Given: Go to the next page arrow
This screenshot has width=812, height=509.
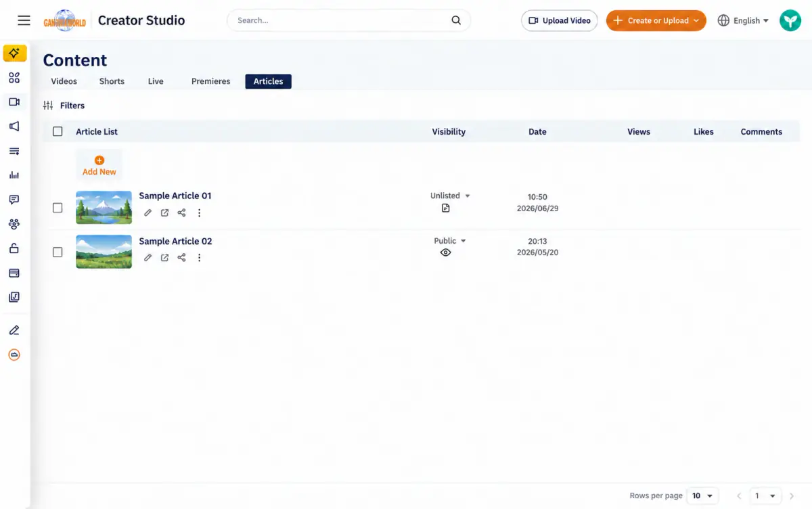Looking at the screenshot, I should tap(792, 496).
